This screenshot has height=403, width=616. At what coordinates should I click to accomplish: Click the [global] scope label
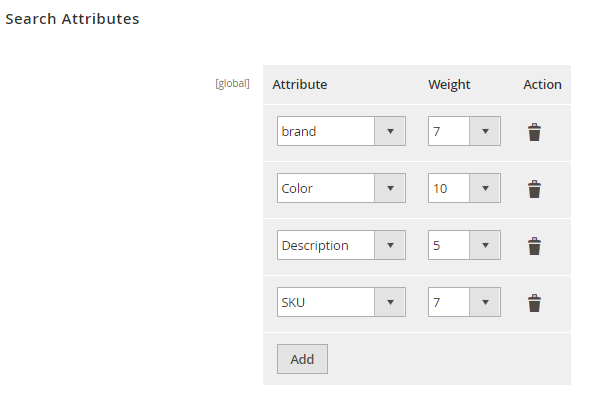coord(232,83)
